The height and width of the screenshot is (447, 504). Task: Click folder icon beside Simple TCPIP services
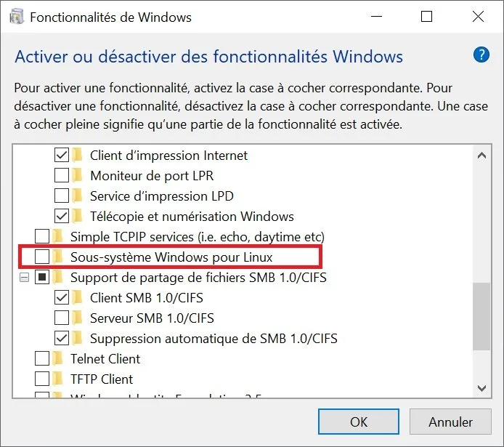pos(58,236)
